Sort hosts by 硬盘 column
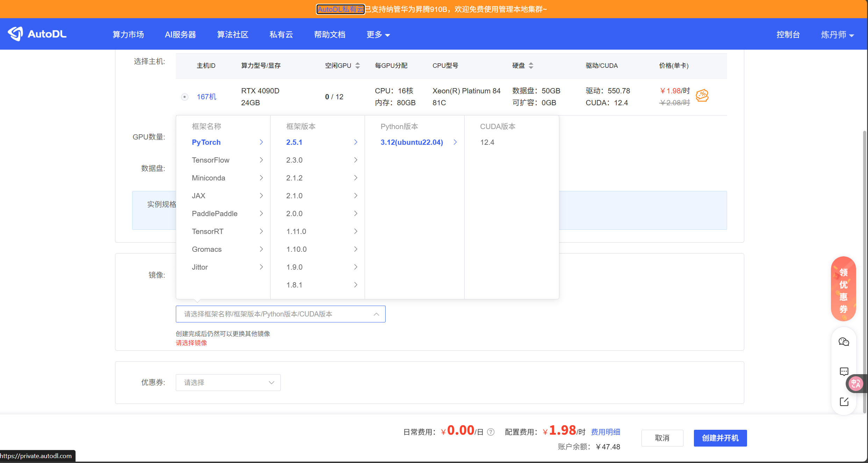The image size is (868, 463). 531,65
